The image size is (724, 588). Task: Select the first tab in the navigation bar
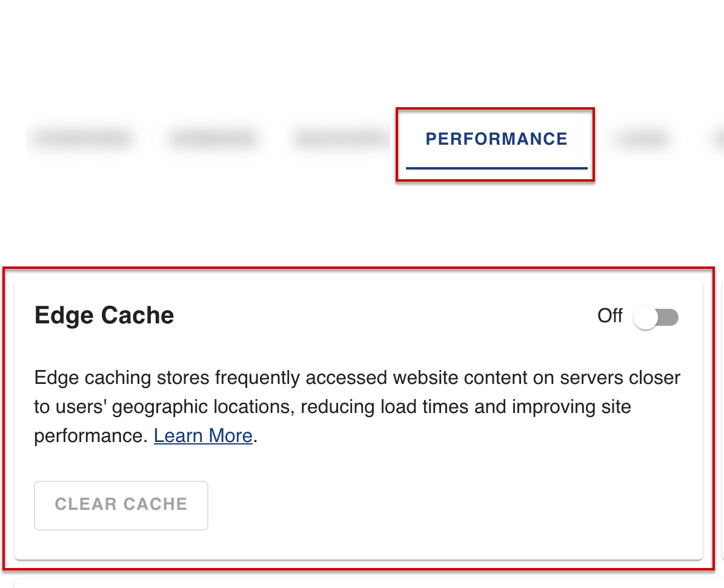point(83,138)
